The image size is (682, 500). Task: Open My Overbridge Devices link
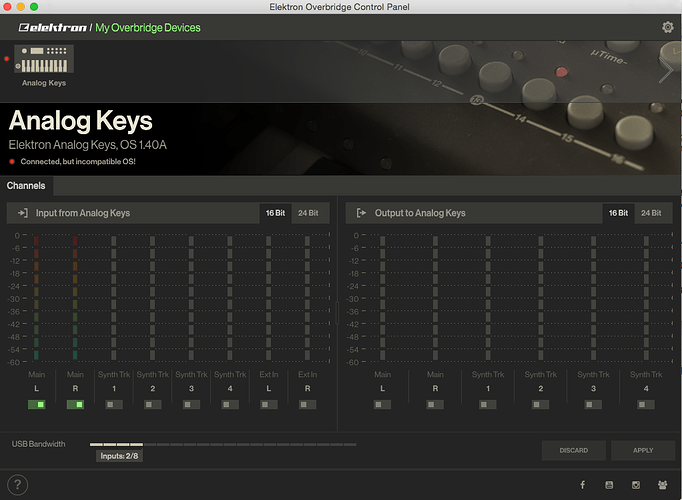[x=148, y=28]
